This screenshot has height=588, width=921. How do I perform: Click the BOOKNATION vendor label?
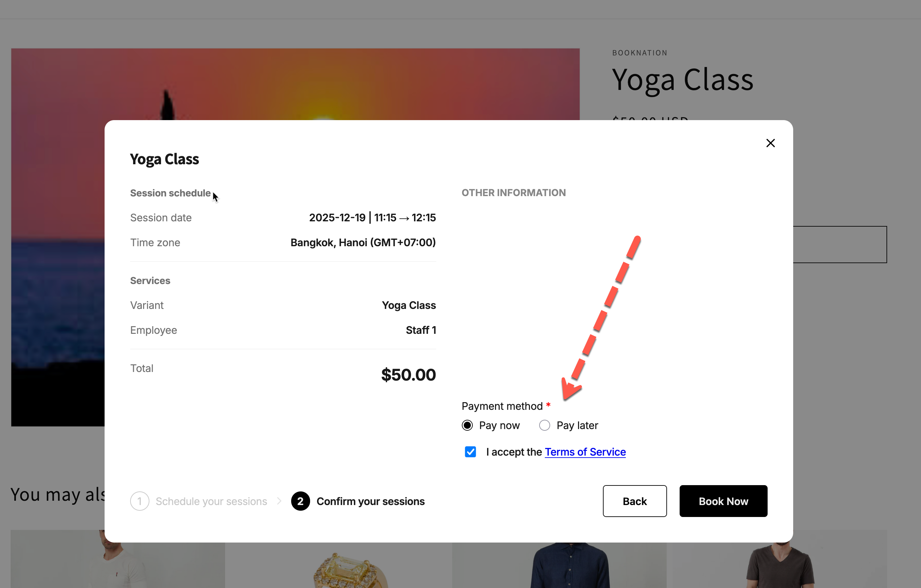(639, 53)
